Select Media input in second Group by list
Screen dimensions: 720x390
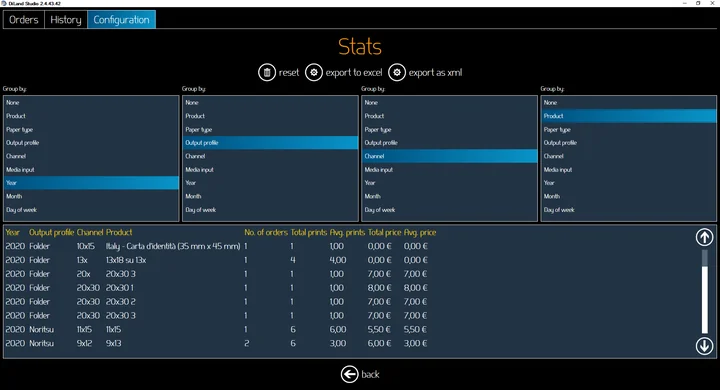tap(270, 170)
